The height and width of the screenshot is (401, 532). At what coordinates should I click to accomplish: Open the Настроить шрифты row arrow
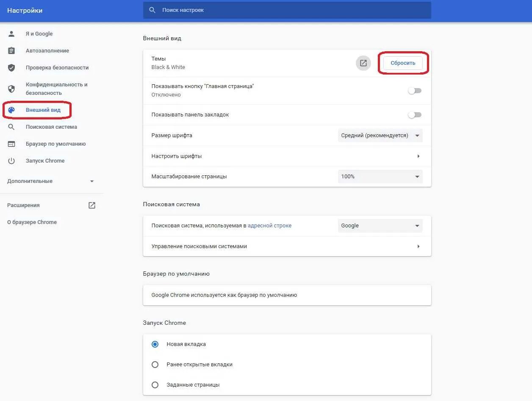(418, 156)
